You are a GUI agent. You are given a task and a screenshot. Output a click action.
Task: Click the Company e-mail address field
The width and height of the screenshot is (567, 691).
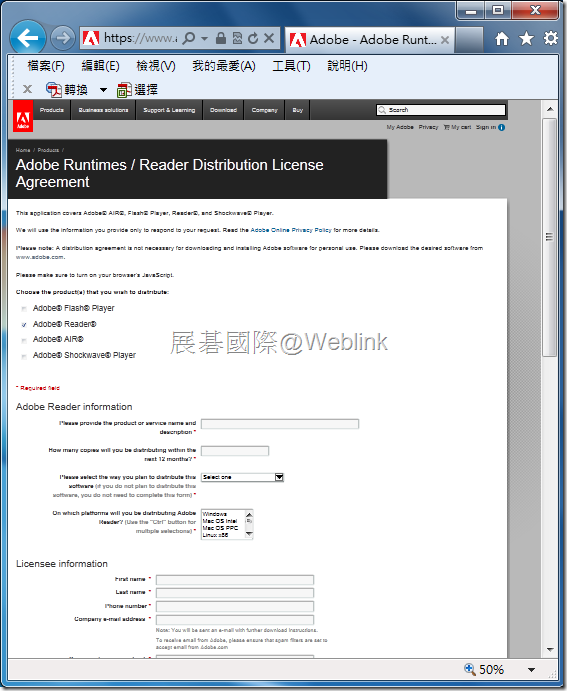[235, 620]
